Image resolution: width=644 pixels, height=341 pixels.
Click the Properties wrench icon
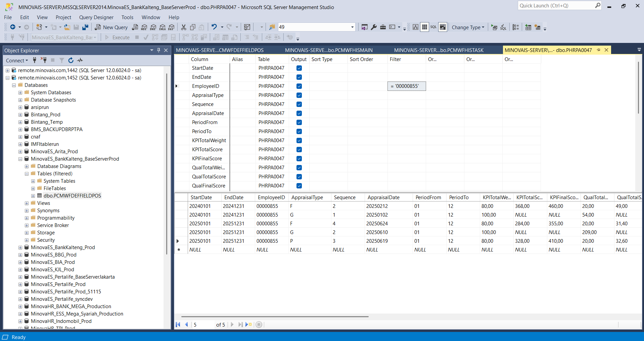[x=374, y=27]
